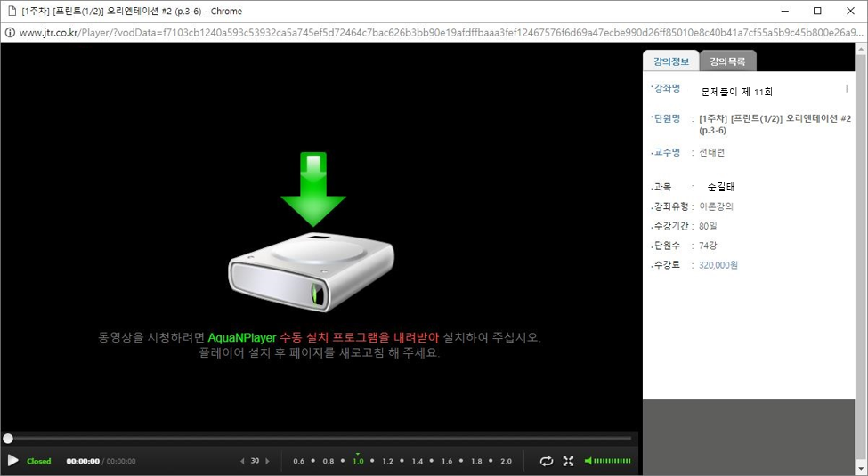
Task: Skip back 30 seconds with the left arrow
Action: point(242,461)
